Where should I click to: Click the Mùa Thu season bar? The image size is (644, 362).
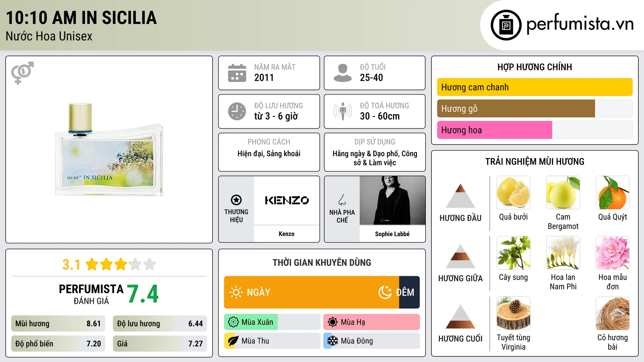point(272,341)
